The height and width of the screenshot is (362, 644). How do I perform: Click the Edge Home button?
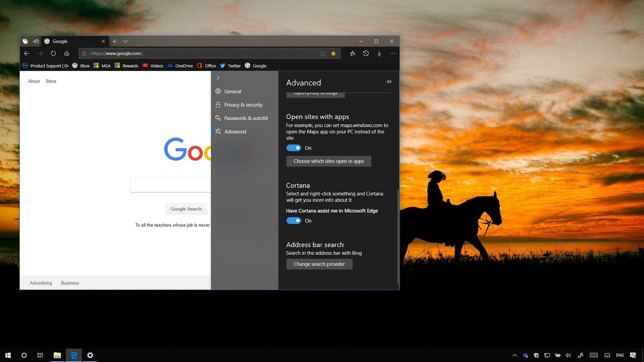pyautogui.click(x=67, y=53)
